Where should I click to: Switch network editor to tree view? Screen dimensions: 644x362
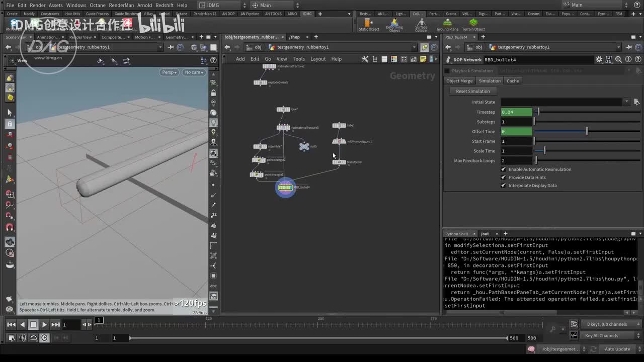point(375,59)
